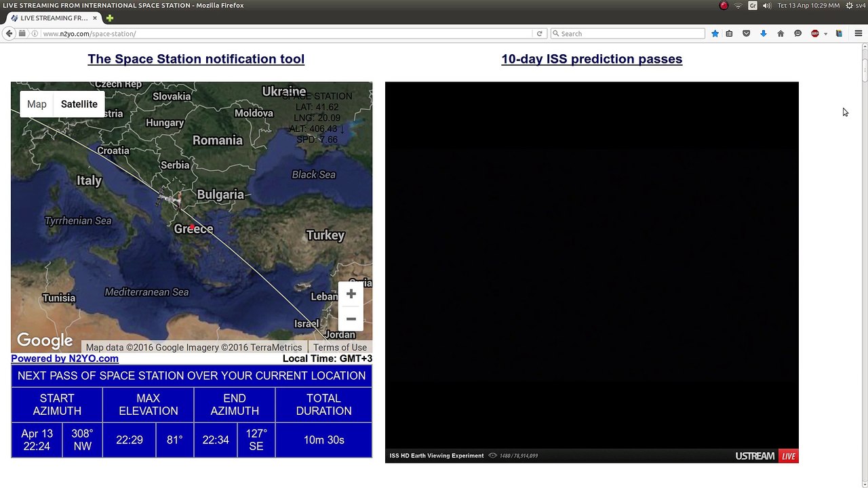
Task: Open the Powered by N2YO.com link
Action: coord(64,359)
